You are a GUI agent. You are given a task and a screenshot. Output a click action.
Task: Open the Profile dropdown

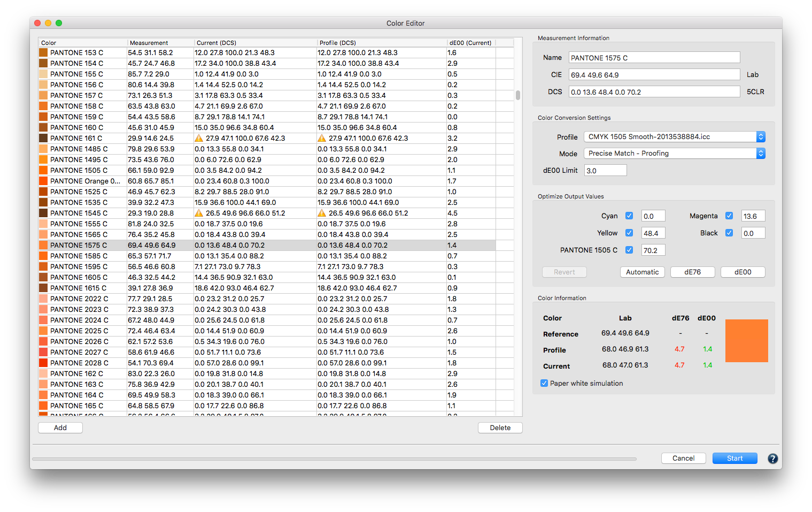click(x=675, y=137)
